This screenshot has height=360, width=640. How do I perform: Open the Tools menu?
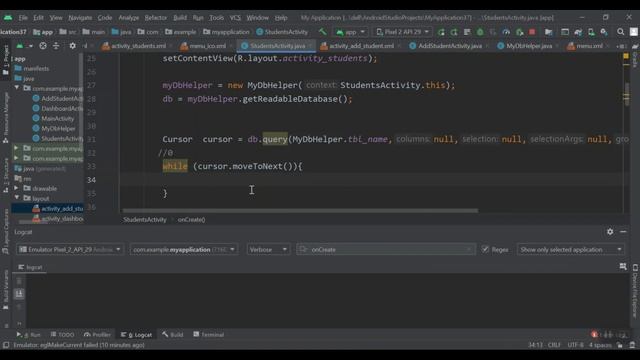pos(216,18)
